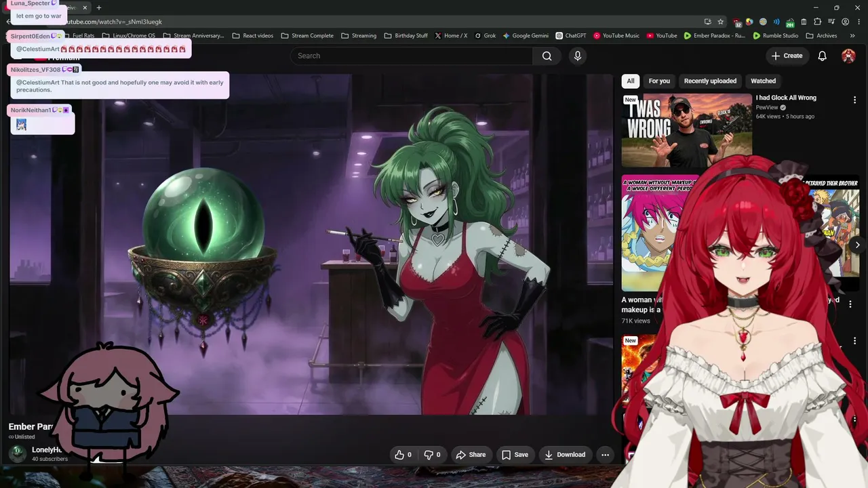Screen dimensions: 868x488
Task: Open ChatGPT bookmark
Action: [570, 36]
